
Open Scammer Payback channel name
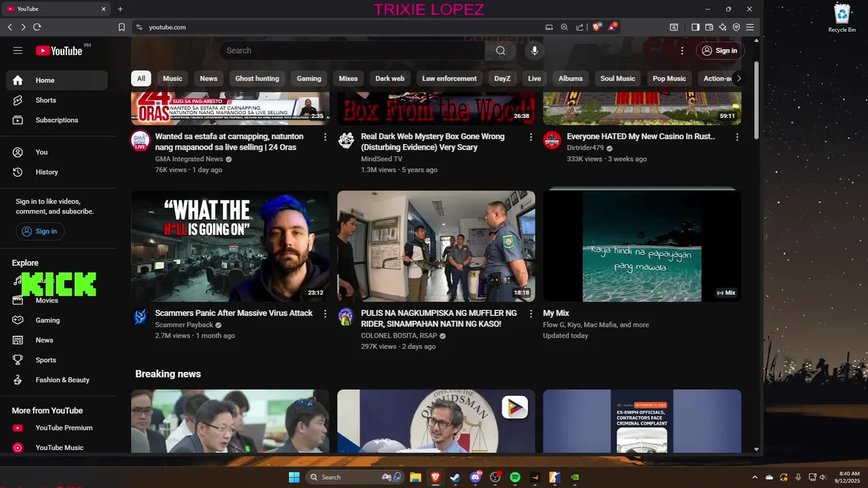184,325
